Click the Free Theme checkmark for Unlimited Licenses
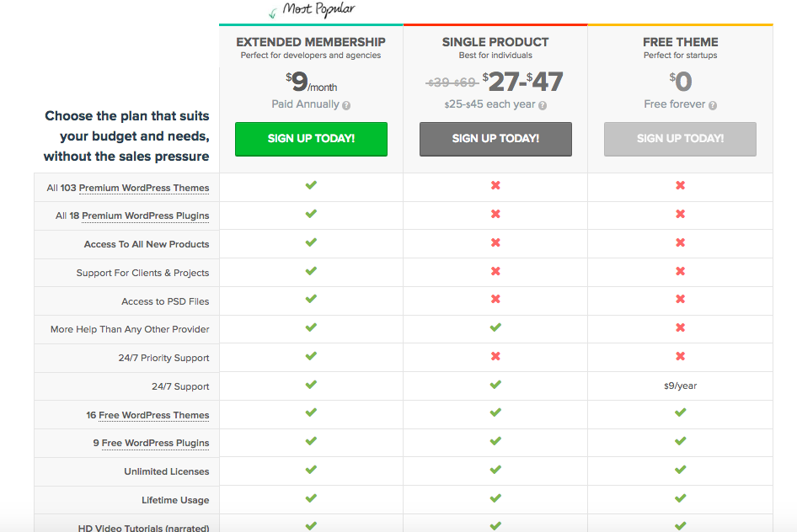Viewport: 797px width, 532px height. pyautogui.click(x=680, y=470)
